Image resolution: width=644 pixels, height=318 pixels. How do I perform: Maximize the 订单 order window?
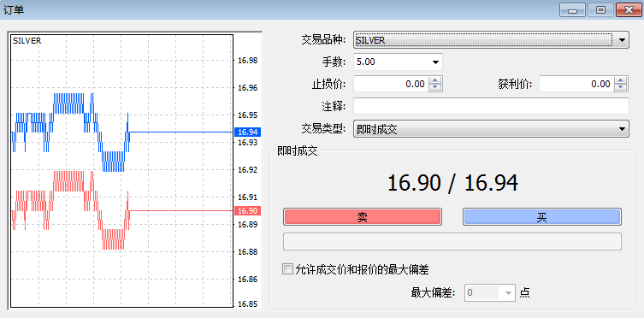tap(600, 10)
